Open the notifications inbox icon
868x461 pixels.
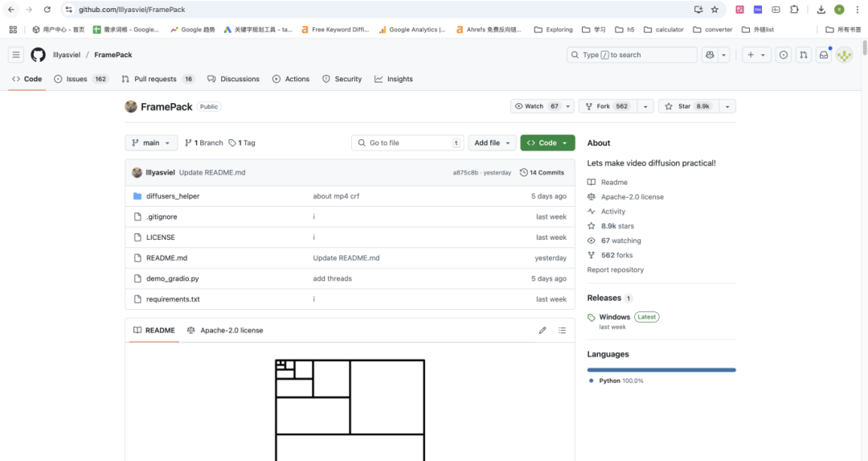click(824, 55)
